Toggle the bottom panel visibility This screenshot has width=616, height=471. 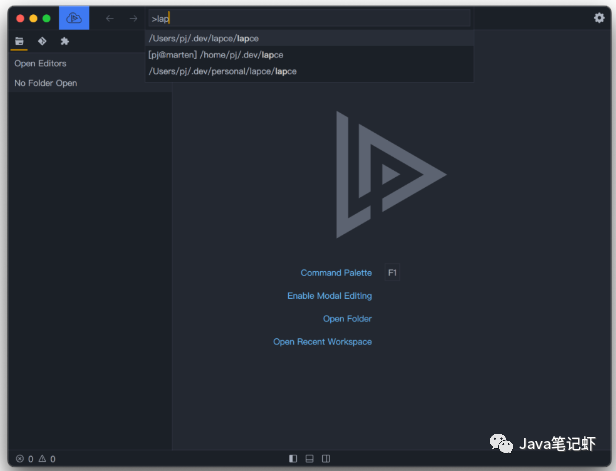pos(310,458)
